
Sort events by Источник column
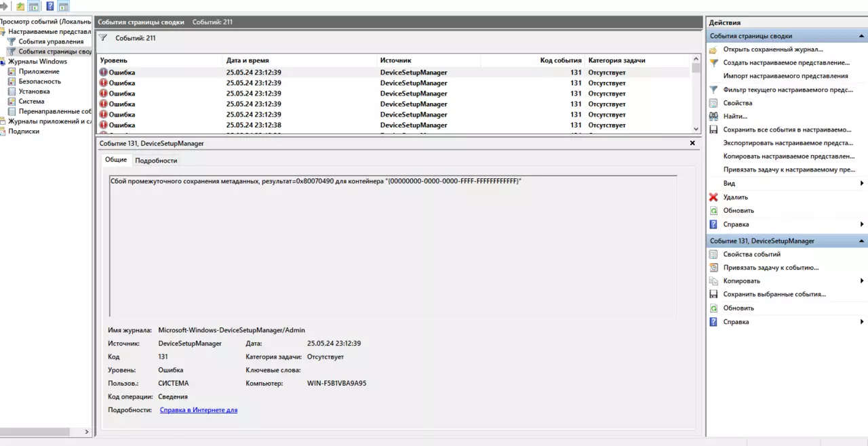pos(429,60)
